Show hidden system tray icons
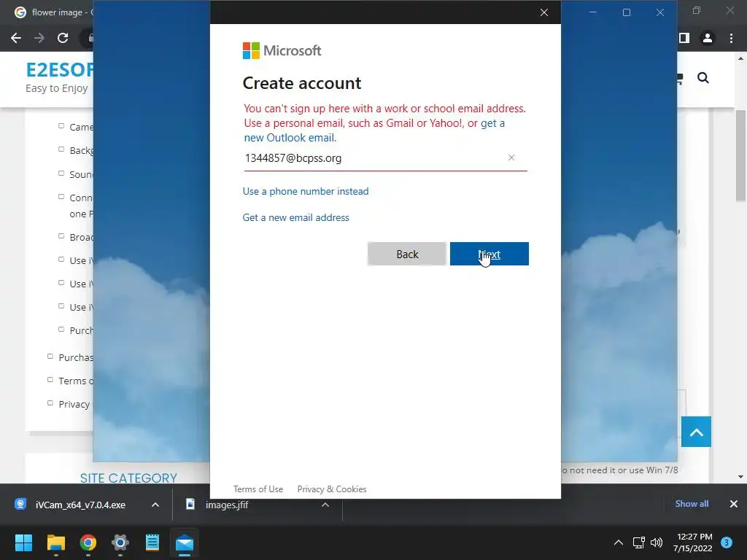Image resolution: width=747 pixels, height=560 pixels. [x=619, y=542]
